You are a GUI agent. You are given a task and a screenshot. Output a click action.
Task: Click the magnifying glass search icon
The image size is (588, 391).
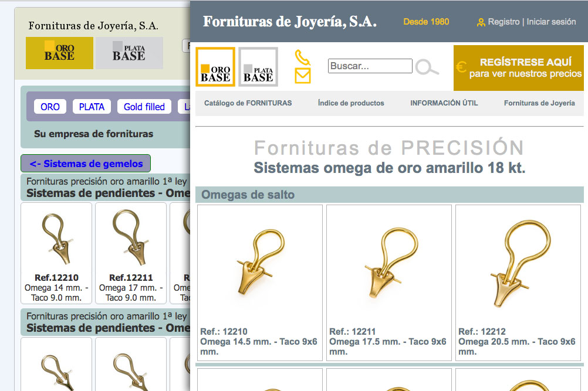(x=427, y=67)
